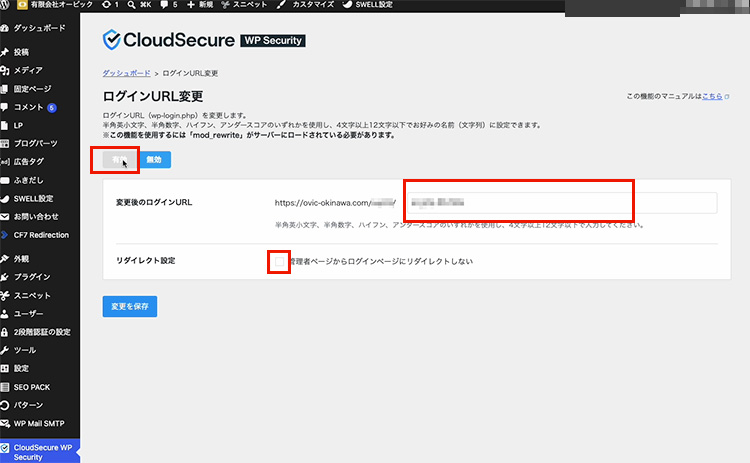Click the 外観 paintbrush icon in sidebar
Image resolution: width=750 pixels, height=463 pixels.
pyautogui.click(x=5, y=259)
